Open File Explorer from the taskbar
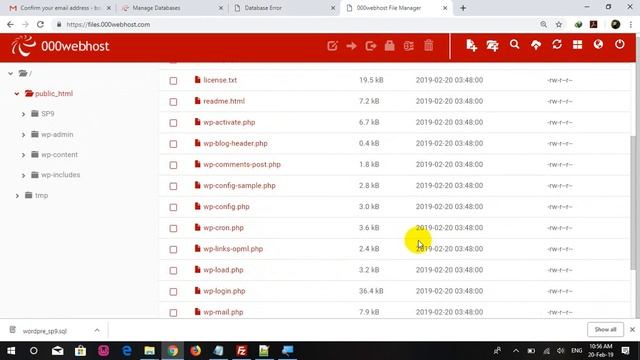 pyautogui.click(x=149, y=351)
